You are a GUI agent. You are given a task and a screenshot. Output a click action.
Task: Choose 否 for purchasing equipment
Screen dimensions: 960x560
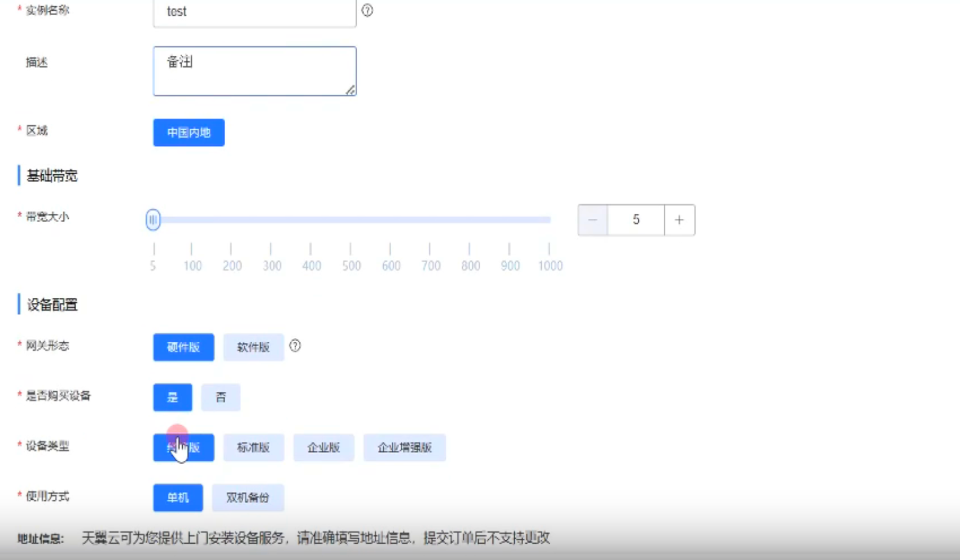(x=220, y=398)
